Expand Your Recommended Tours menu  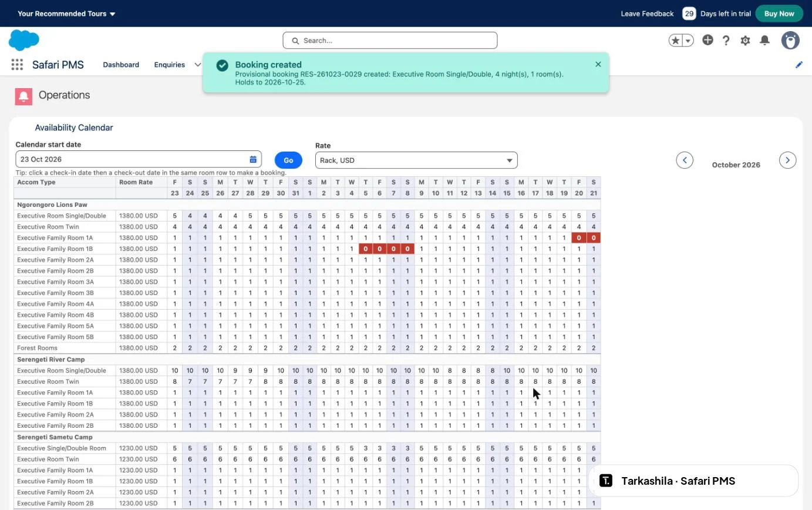pos(67,14)
